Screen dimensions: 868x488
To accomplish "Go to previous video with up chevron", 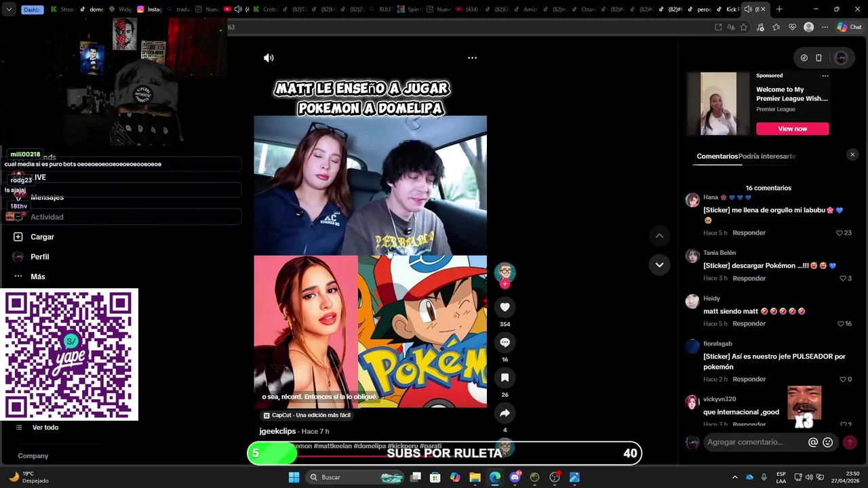I will point(659,236).
